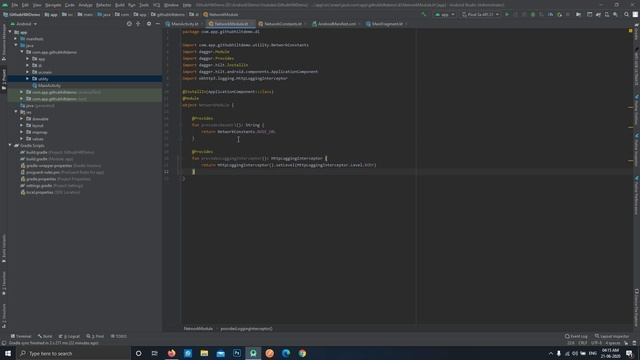Switch to the MainFragment.kt editor tab

[386, 24]
